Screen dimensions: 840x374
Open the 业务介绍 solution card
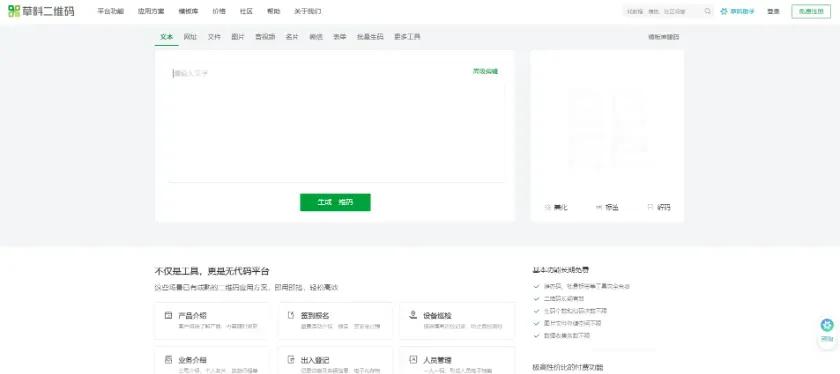click(212, 361)
